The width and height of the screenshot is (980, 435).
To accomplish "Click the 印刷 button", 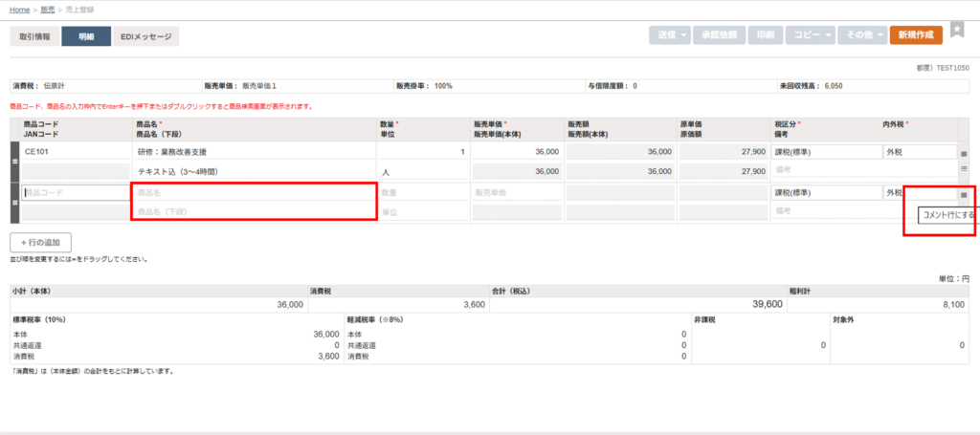I will (x=765, y=35).
